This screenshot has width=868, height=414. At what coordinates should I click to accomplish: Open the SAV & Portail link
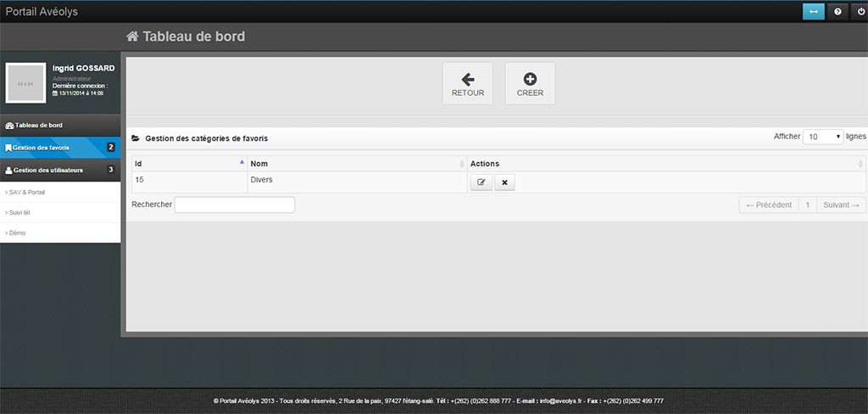[x=25, y=193]
